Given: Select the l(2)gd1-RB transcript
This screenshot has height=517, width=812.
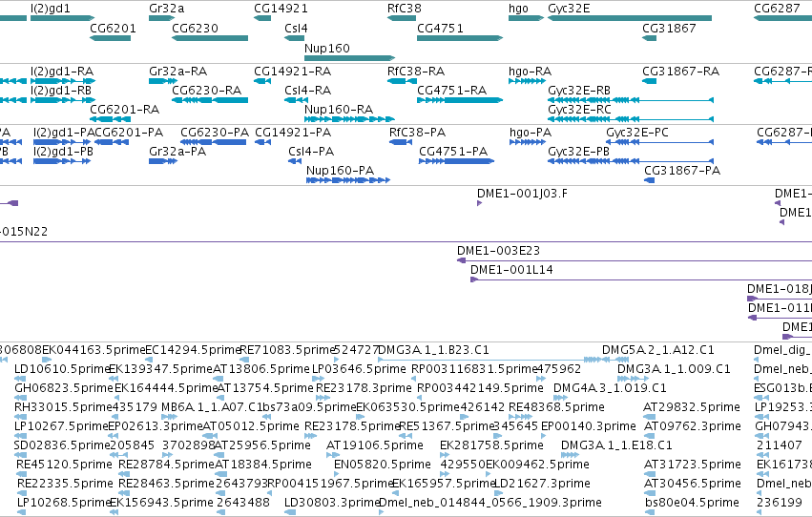Looking at the screenshot, I should [x=63, y=100].
